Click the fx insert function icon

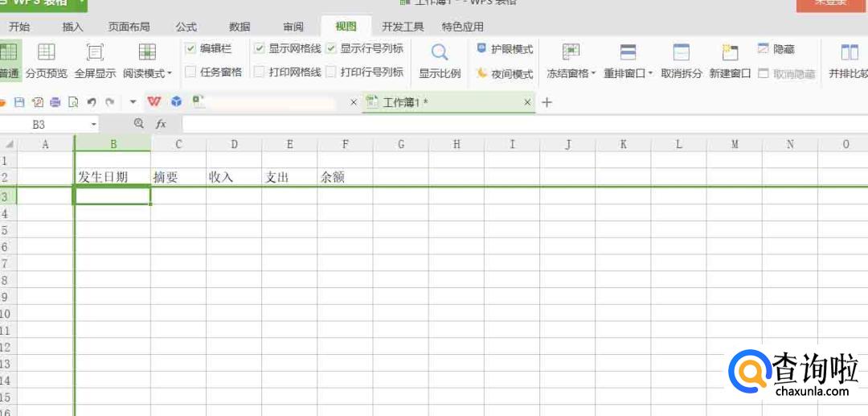pyautogui.click(x=161, y=124)
